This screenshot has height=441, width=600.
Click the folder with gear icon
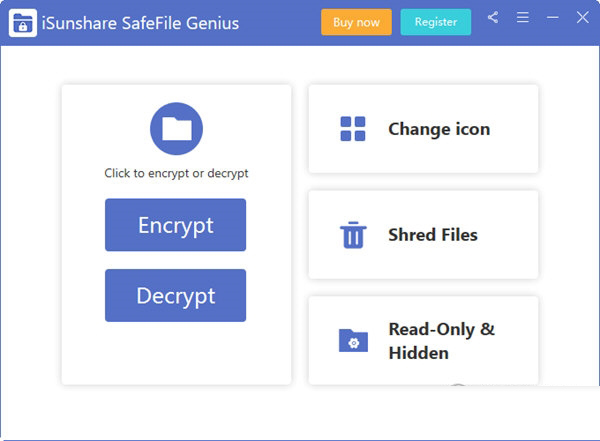[x=353, y=340]
